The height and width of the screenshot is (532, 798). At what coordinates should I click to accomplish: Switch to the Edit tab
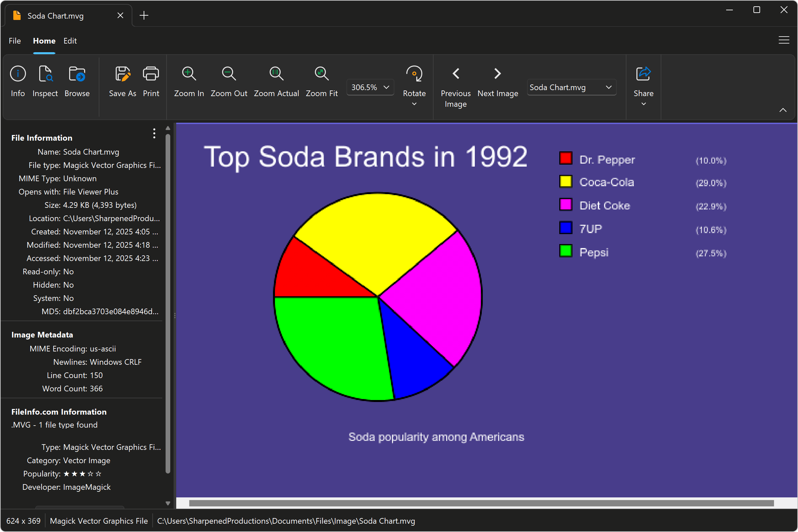[70, 41]
